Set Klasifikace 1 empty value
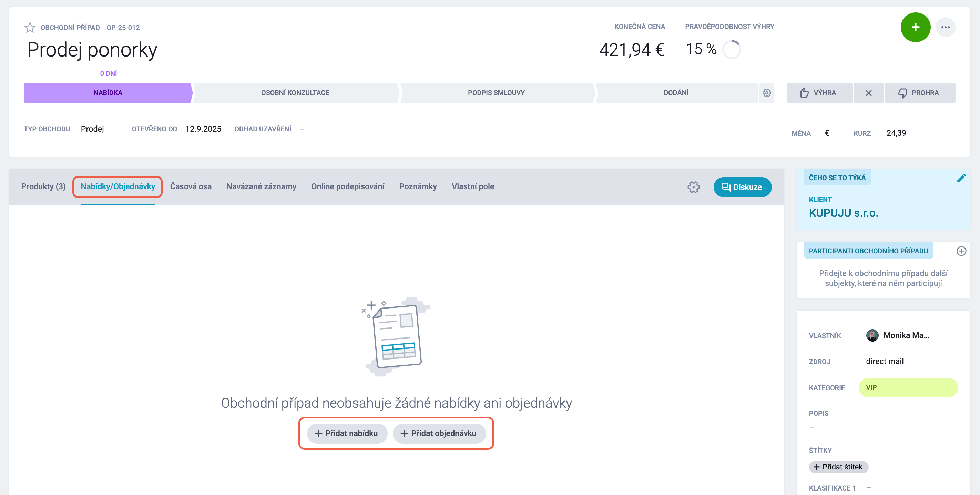The image size is (980, 495). coord(868,488)
